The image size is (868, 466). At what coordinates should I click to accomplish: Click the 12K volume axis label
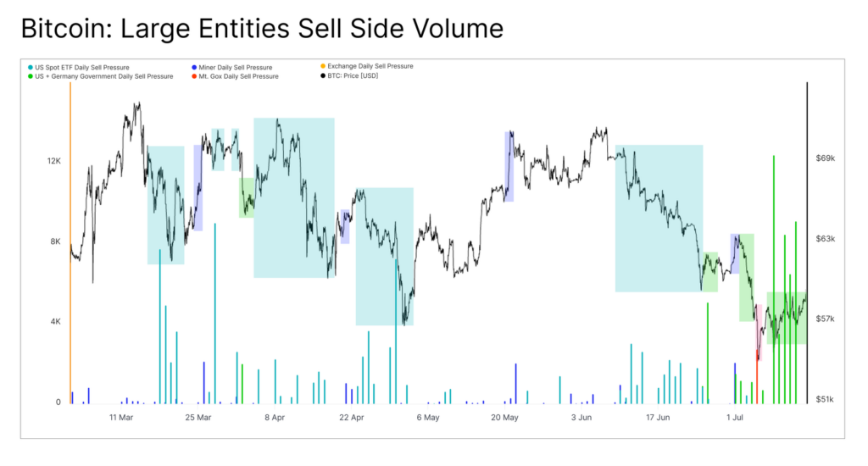[53, 161]
